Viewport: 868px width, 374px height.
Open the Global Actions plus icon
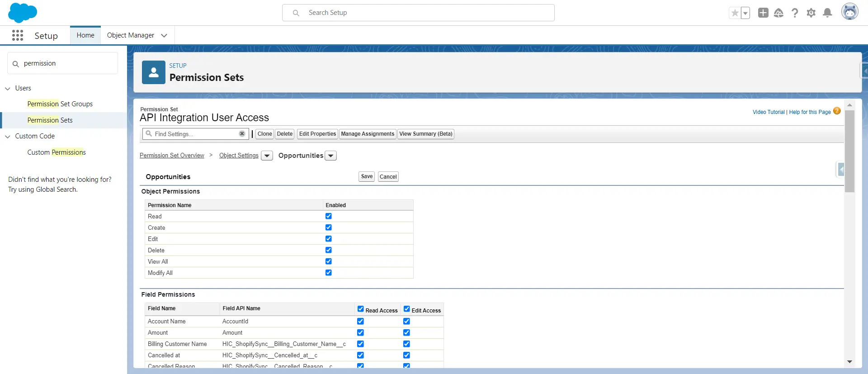pos(763,13)
